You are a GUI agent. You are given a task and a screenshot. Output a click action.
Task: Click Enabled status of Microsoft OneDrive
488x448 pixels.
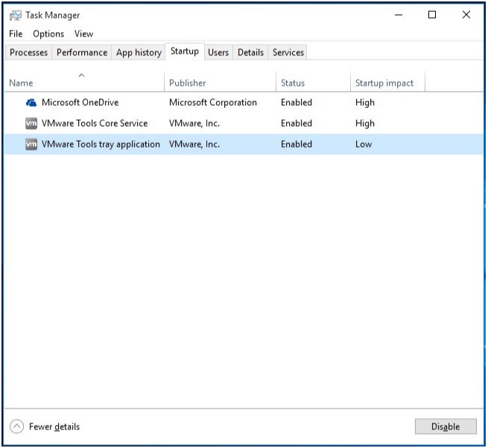(297, 102)
